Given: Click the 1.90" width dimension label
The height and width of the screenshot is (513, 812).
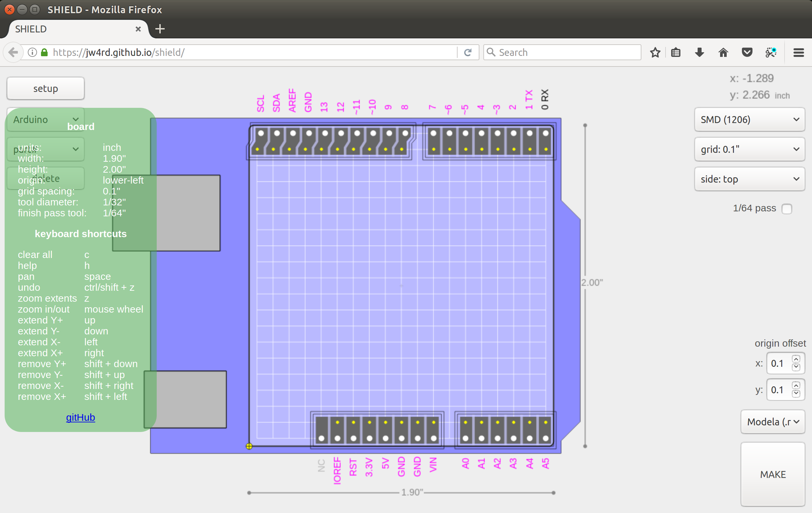Looking at the screenshot, I should 412,492.
